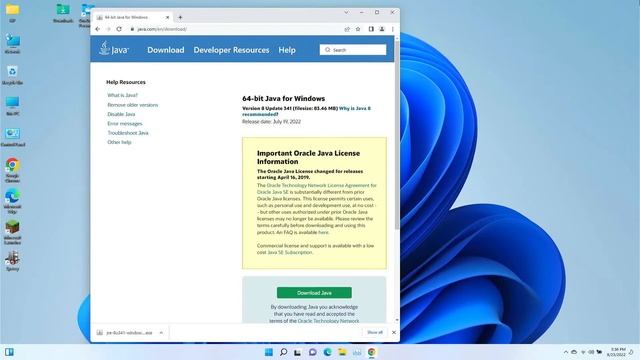Select the This PC desktop icon
This screenshot has width=640, height=360.
[x=12, y=106]
